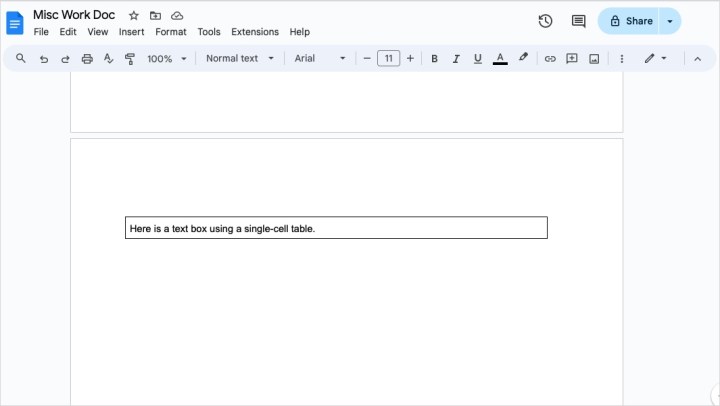Activate the Paint format tool

[x=130, y=59]
